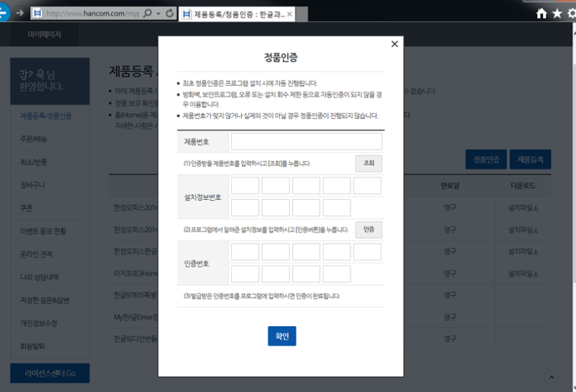Image resolution: width=576 pixels, height=392 pixels.
Task: Refresh the page with the reload icon
Action: (169, 14)
